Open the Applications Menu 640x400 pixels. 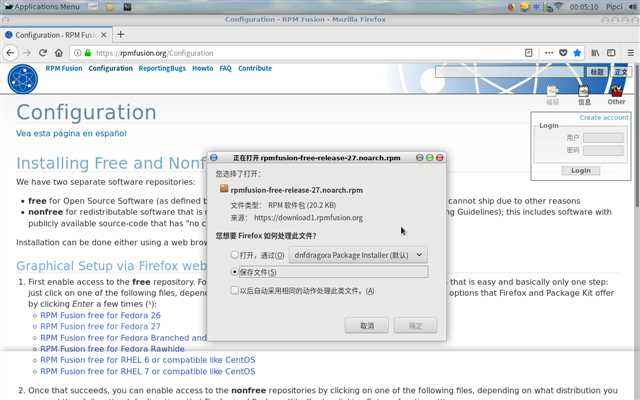[x=42, y=7]
